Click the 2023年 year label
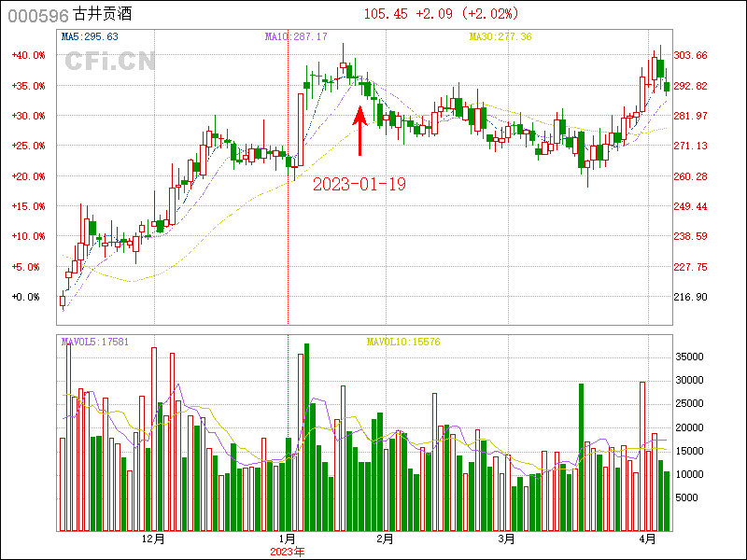 click(x=288, y=552)
